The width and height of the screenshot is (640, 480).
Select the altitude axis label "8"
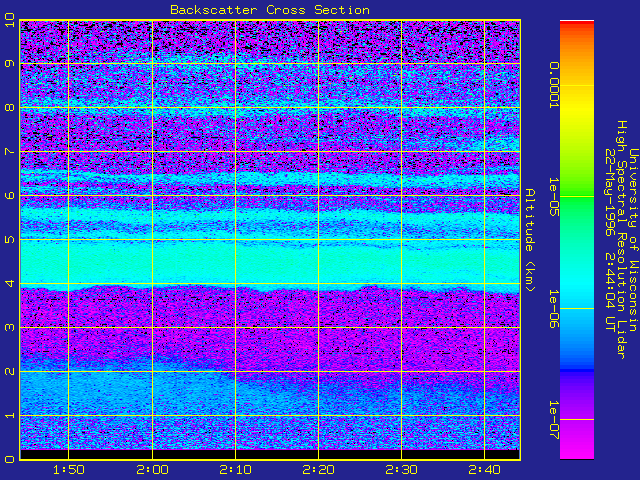click(10, 108)
